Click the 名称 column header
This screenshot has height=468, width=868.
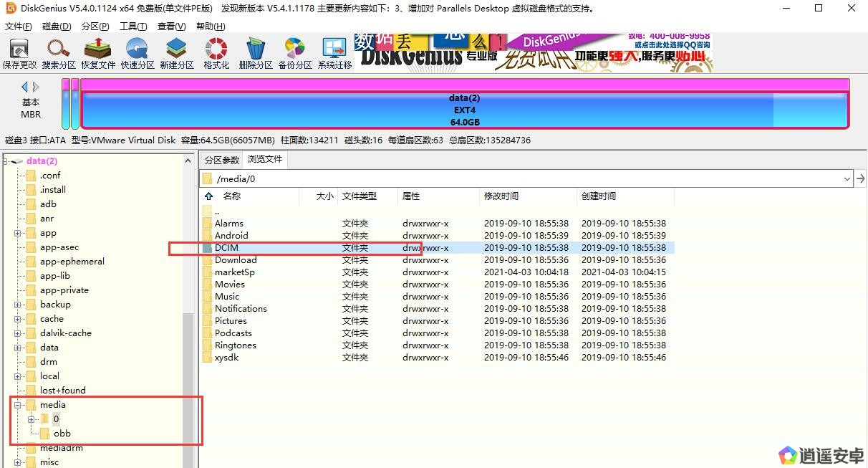coord(231,196)
